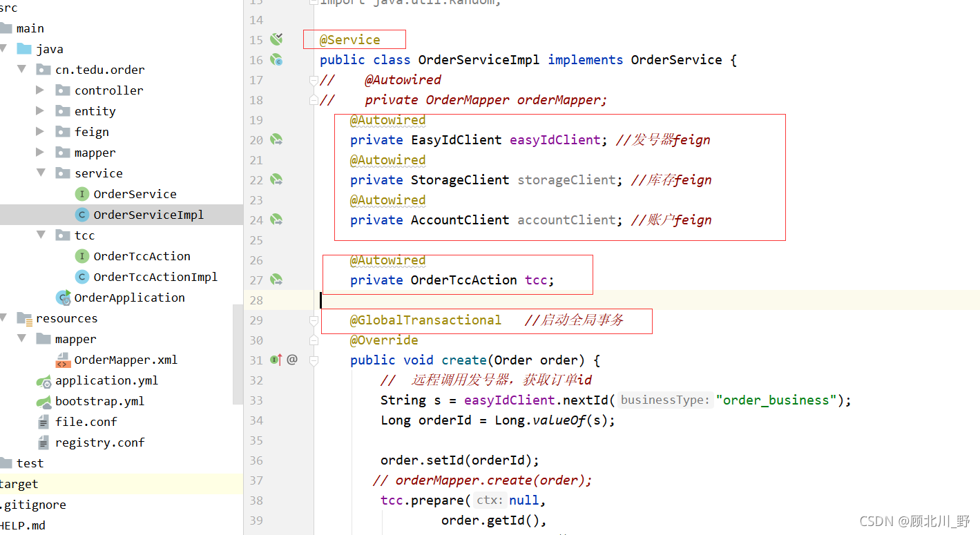Image resolution: width=980 pixels, height=535 pixels.
Task: Click the Spring bean icon next to accountClient field
Action: (275, 220)
